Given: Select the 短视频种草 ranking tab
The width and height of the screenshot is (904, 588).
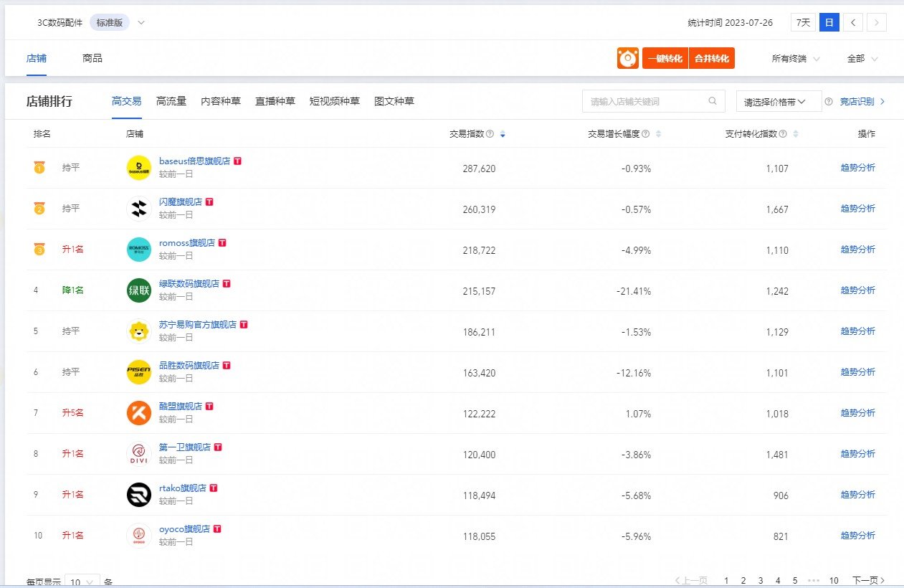Looking at the screenshot, I should [x=335, y=101].
